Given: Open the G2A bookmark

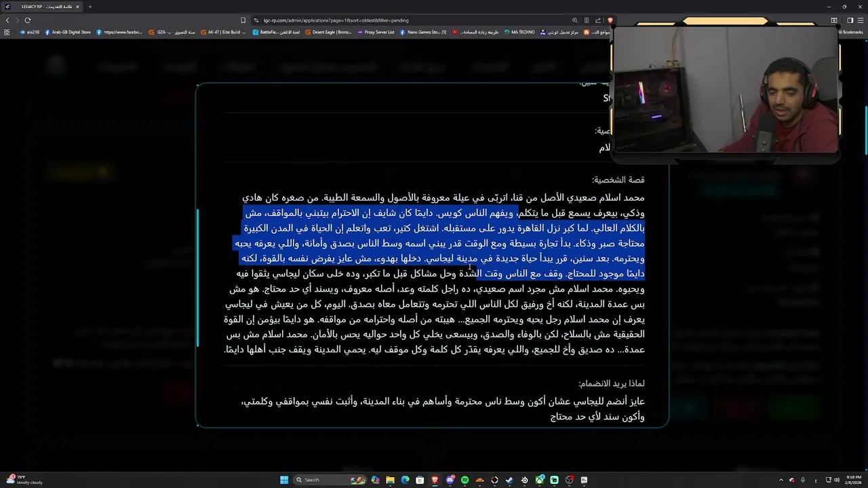Looking at the screenshot, I should 173,32.
